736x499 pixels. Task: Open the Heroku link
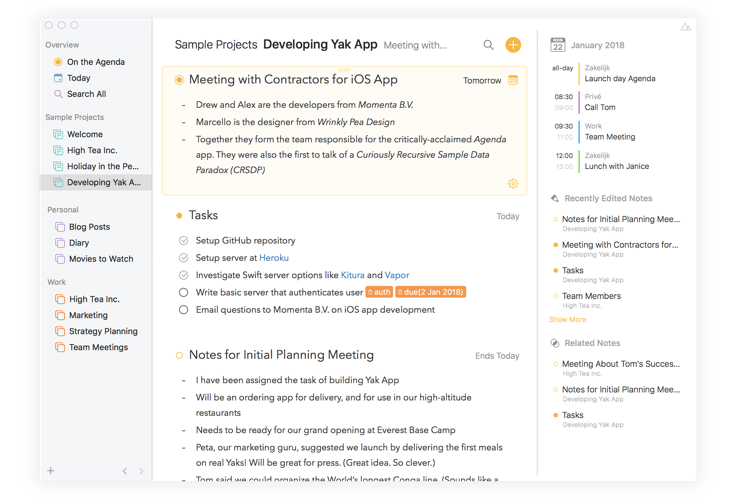pyautogui.click(x=274, y=258)
